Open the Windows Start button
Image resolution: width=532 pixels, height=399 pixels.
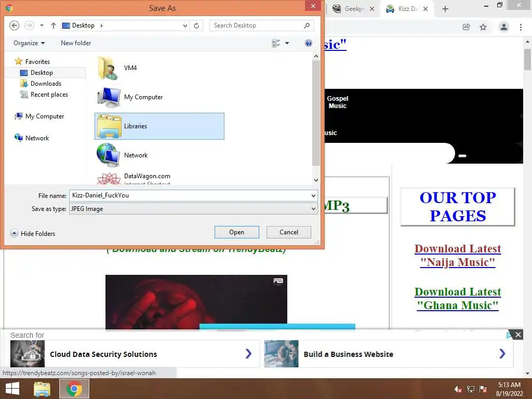12,389
